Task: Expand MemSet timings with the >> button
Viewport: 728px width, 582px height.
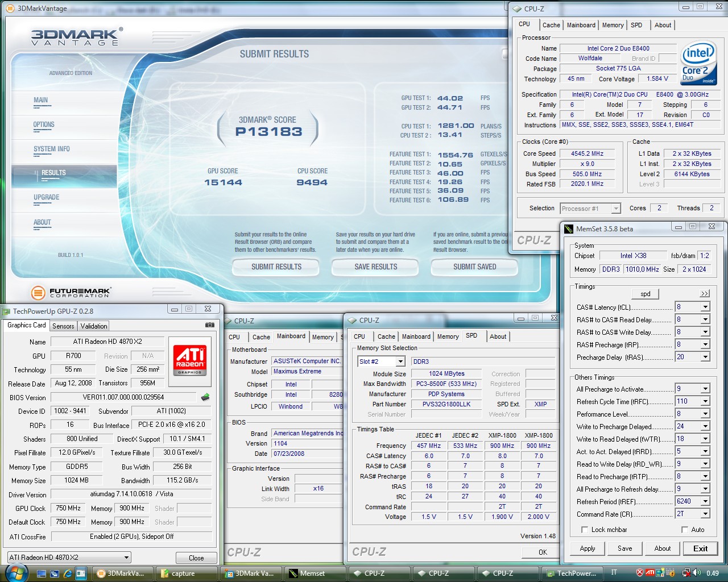Action: point(705,294)
